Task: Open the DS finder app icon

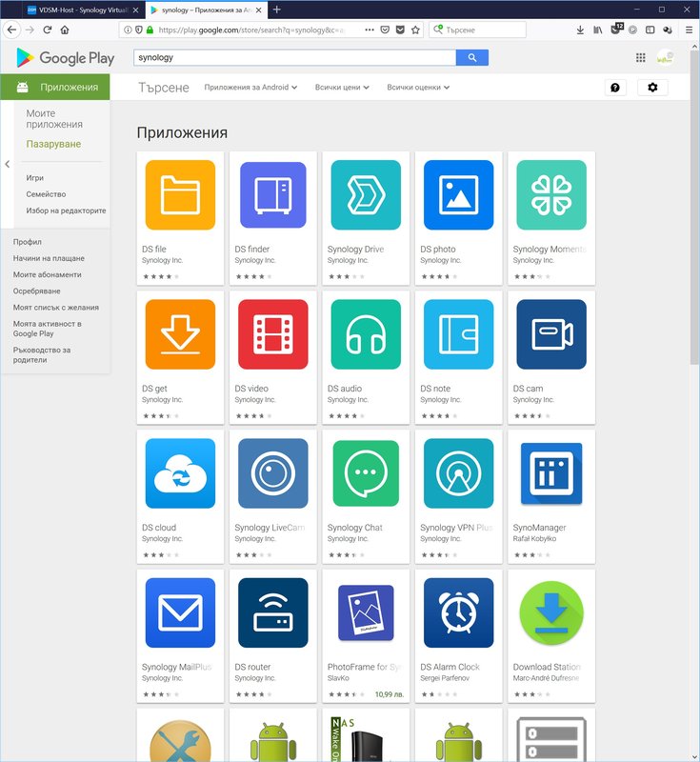Action: coord(273,195)
